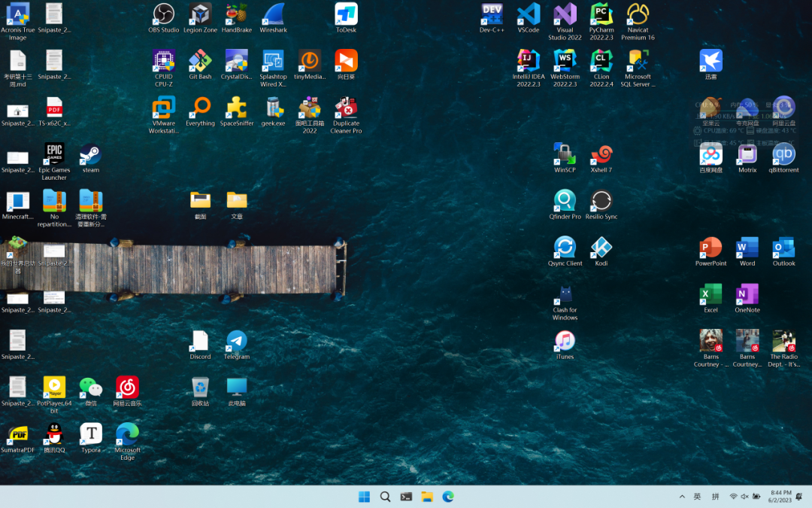Open the CrystalDiskInfo shortcut
The height and width of the screenshot is (508, 812).
coord(237,65)
